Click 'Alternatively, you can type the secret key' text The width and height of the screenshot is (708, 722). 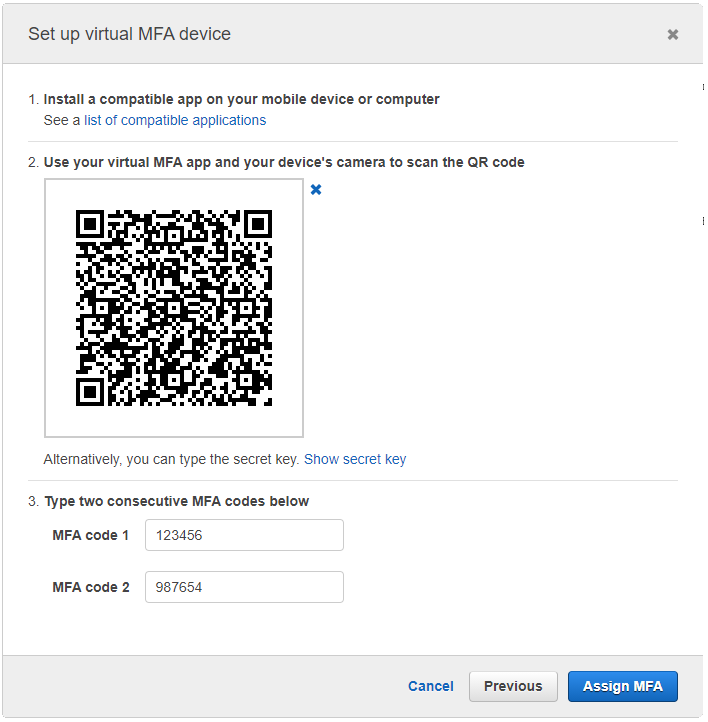point(172,459)
